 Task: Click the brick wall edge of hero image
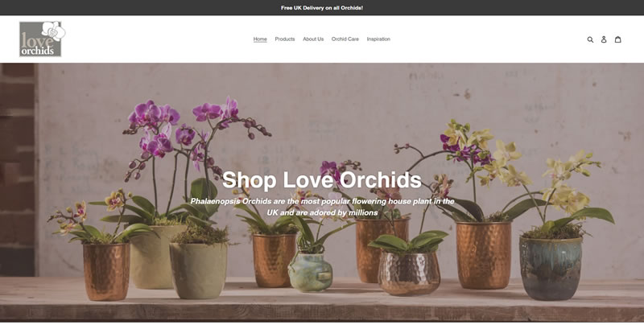point(17,169)
